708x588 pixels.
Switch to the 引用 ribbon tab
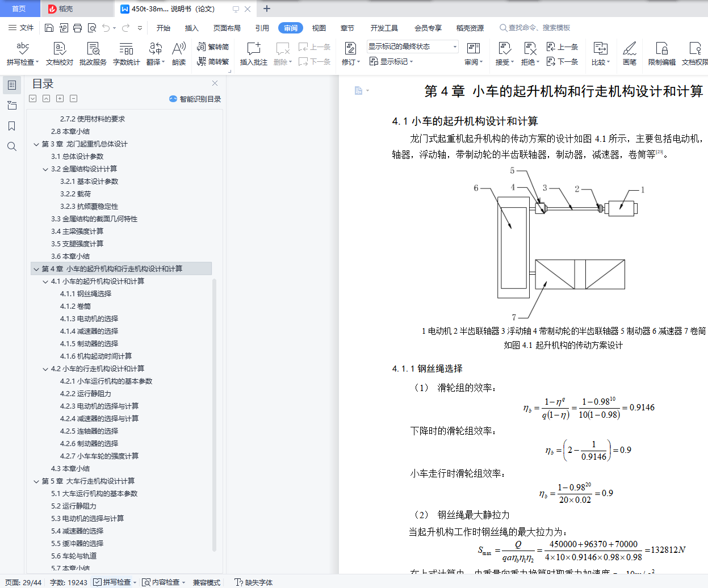[x=262, y=28]
